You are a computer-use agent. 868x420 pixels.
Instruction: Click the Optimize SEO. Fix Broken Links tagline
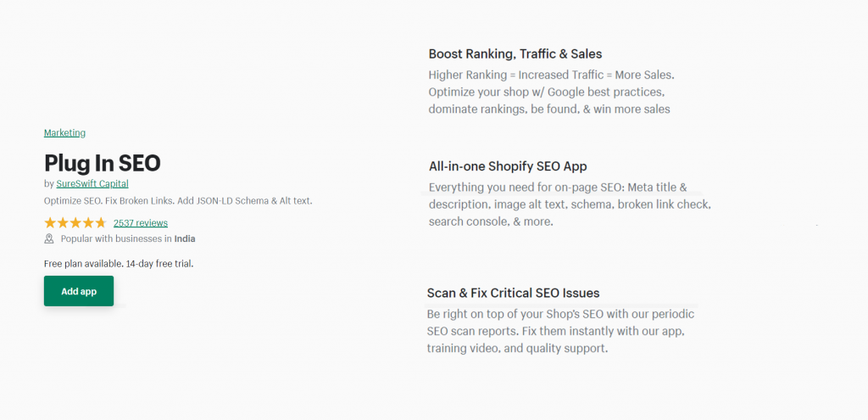coord(178,201)
